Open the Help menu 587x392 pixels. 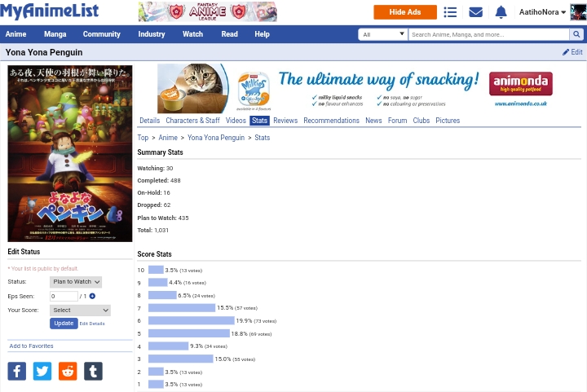(262, 34)
